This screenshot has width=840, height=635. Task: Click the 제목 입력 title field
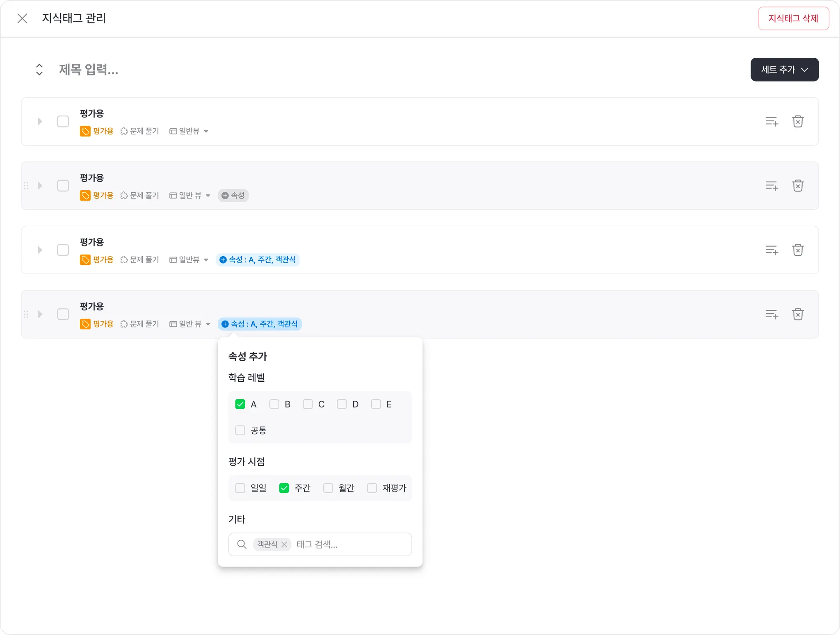89,70
